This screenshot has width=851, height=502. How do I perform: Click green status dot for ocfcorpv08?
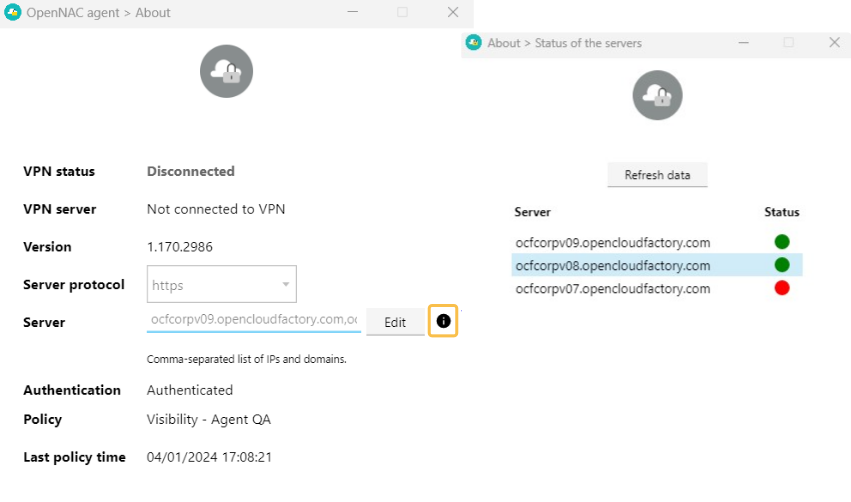point(782,265)
